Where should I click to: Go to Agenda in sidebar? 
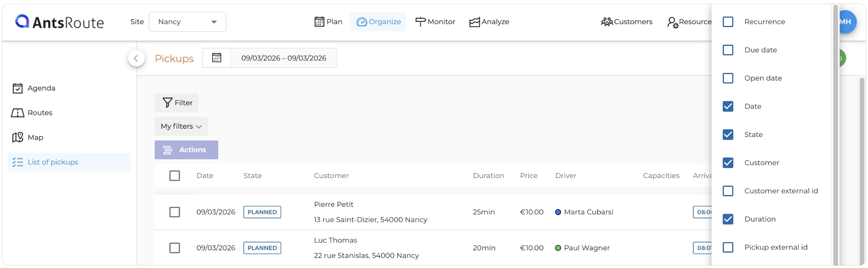69,88
